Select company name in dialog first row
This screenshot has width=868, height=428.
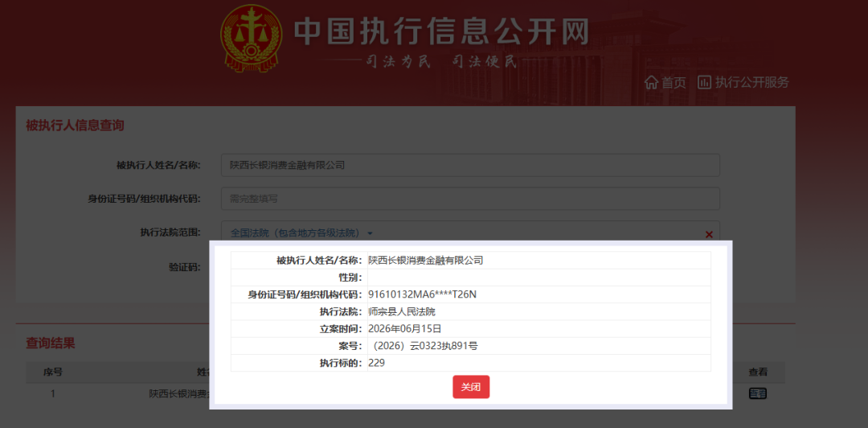tap(426, 260)
